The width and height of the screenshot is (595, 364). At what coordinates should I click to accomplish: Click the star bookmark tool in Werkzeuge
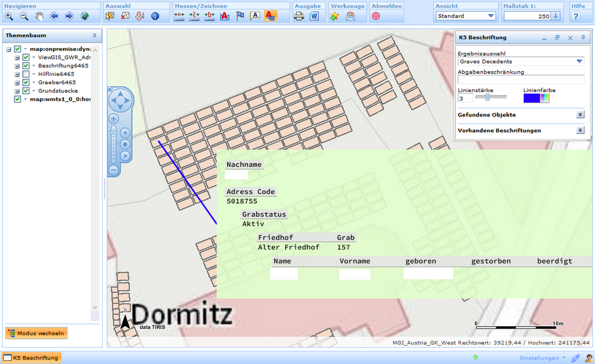[335, 16]
